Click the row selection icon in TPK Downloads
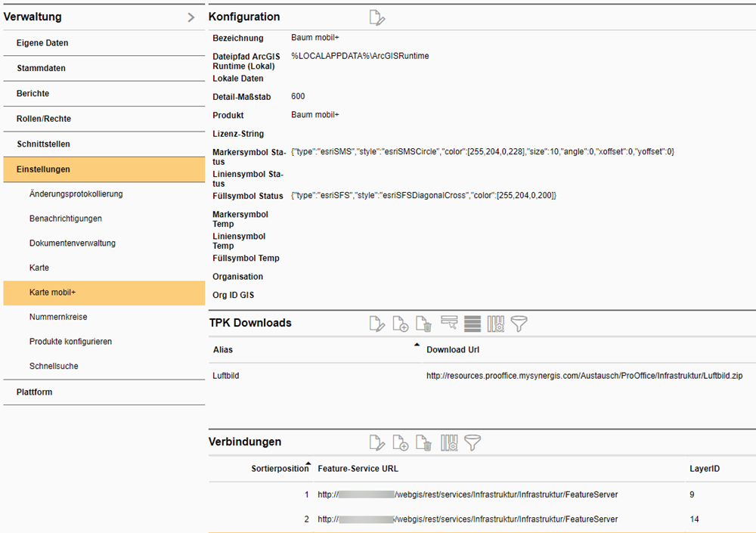The image size is (756, 533). click(x=449, y=324)
